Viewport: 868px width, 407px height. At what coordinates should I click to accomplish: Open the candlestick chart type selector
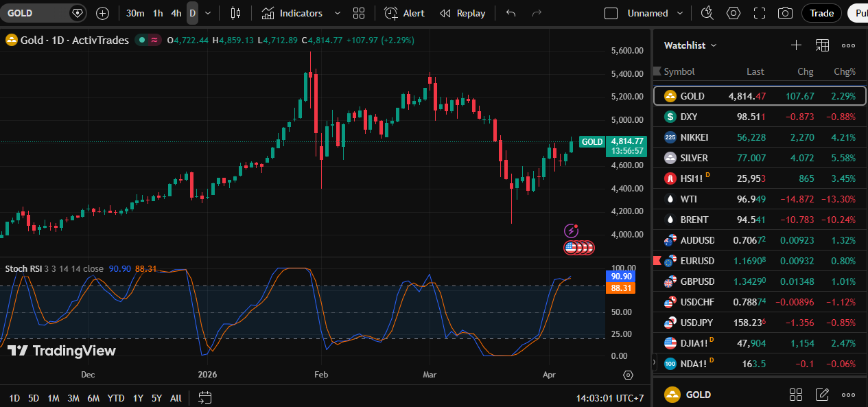(236, 13)
